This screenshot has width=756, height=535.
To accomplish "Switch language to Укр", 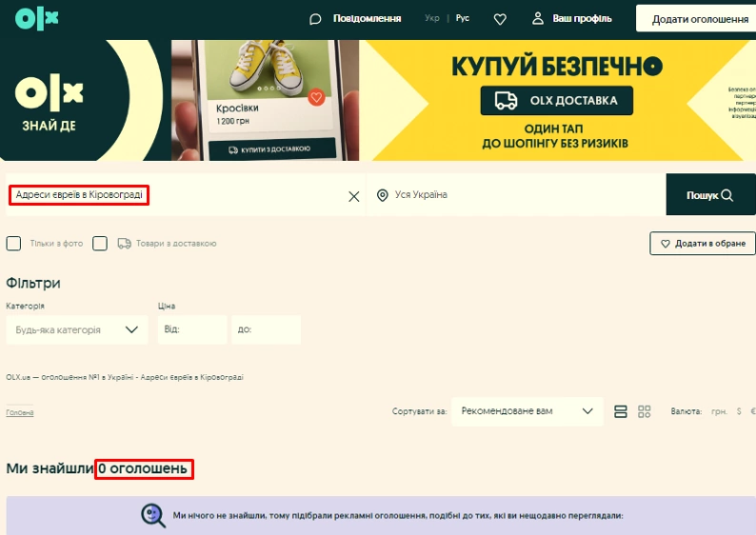I will coord(432,18).
